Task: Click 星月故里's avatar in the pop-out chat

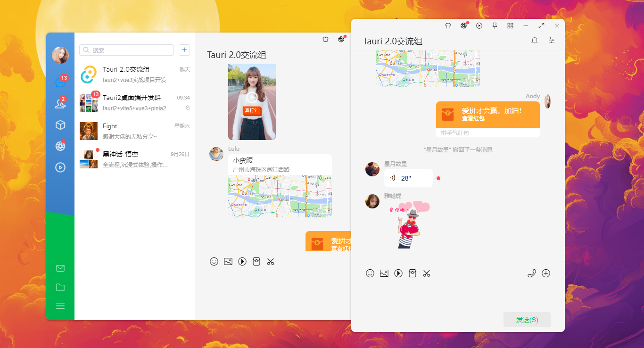Action: click(x=372, y=169)
